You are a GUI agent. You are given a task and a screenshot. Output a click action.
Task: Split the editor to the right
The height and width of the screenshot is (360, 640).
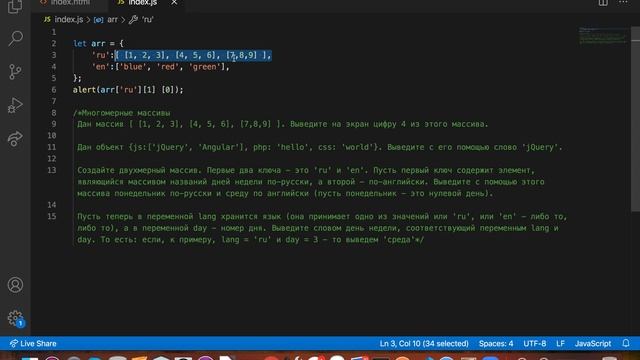tap(603, 3)
